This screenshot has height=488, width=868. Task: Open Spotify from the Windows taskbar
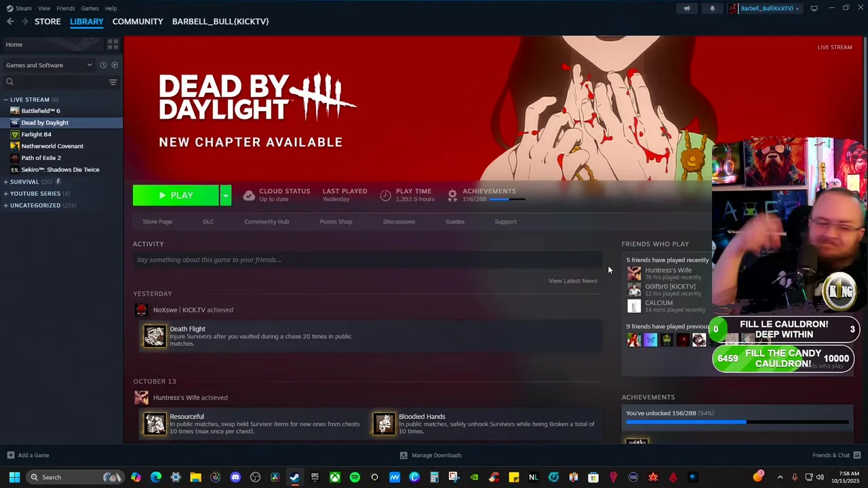pos(355,477)
